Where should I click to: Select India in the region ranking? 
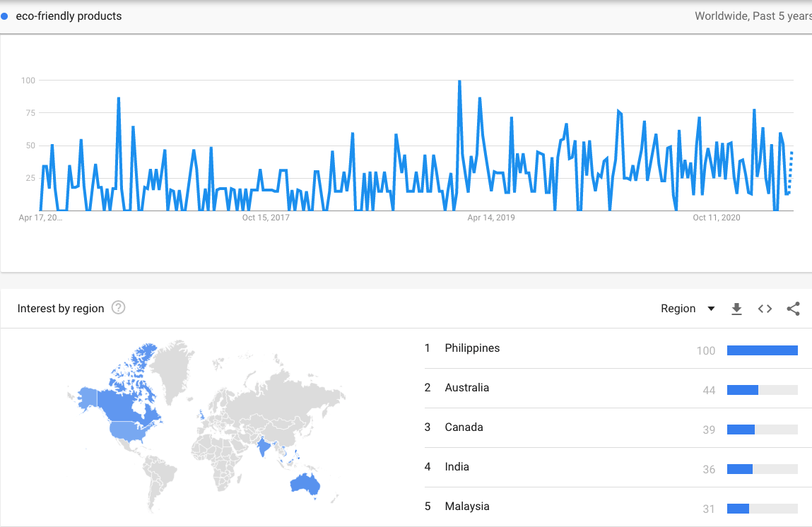pyautogui.click(x=457, y=467)
